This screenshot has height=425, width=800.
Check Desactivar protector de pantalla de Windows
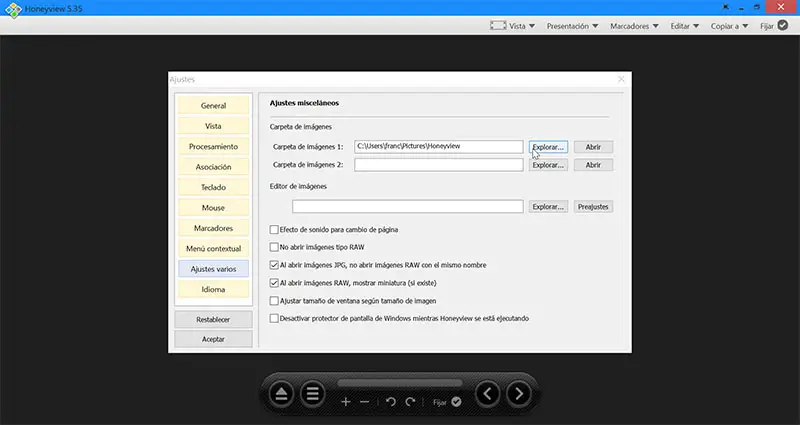click(x=274, y=318)
